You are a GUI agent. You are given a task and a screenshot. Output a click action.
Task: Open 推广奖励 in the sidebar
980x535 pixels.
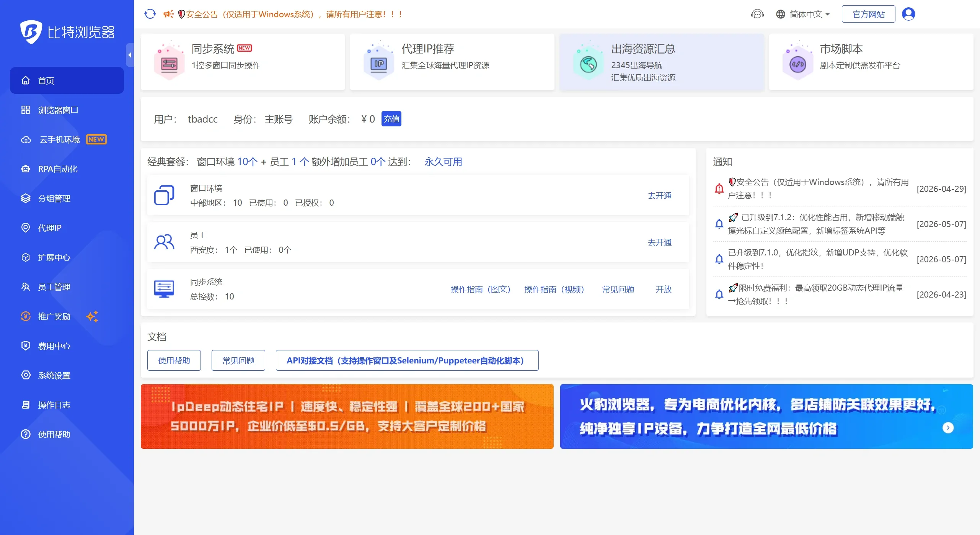67,316
